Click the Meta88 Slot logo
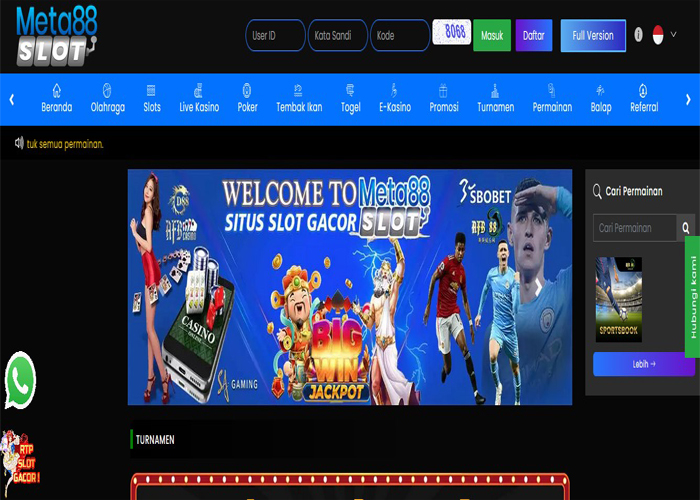 [56, 36]
